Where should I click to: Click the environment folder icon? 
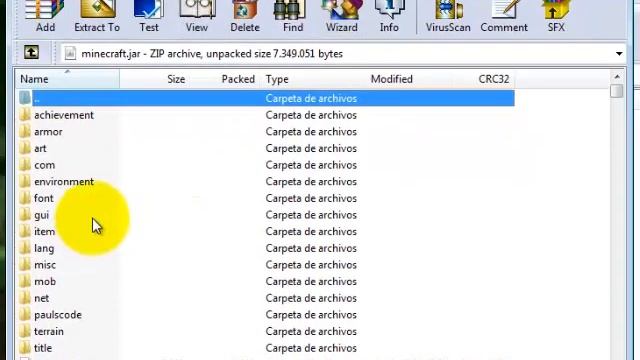pyautogui.click(x=25, y=181)
